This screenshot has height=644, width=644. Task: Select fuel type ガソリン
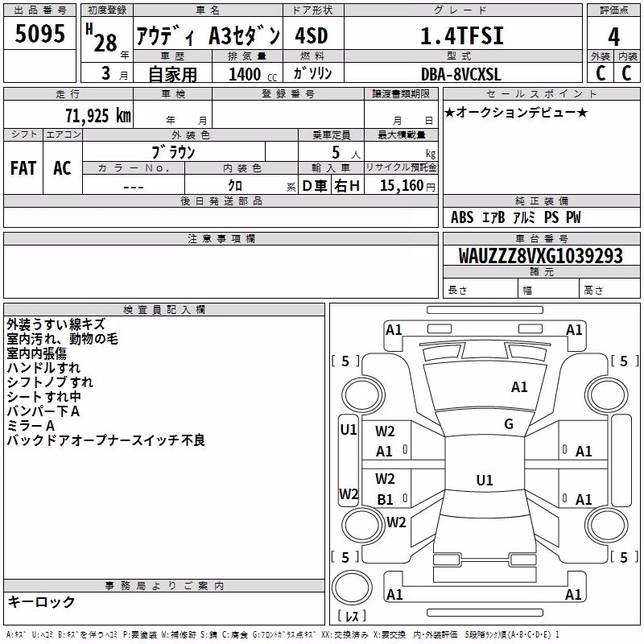pyautogui.click(x=312, y=73)
